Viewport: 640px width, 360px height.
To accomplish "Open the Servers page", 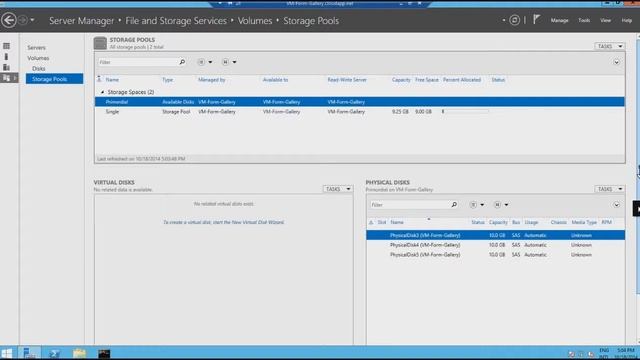I will click(36, 48).
